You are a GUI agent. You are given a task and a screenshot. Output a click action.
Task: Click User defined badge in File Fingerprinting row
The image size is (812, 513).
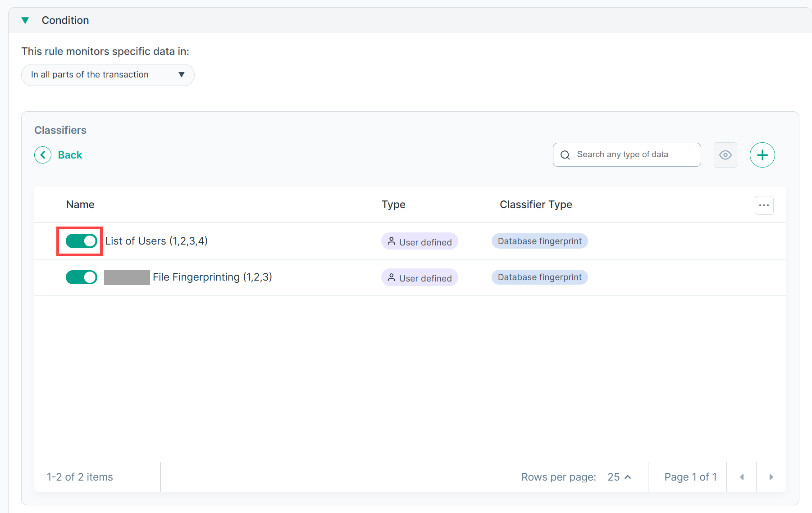click(x=420, y=277)
